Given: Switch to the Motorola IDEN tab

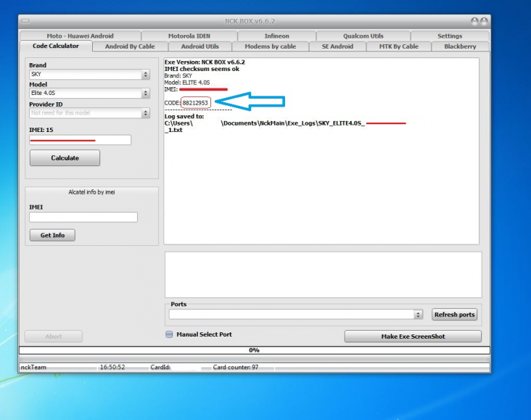Looking at the screenshot, I should coord(189,36).
